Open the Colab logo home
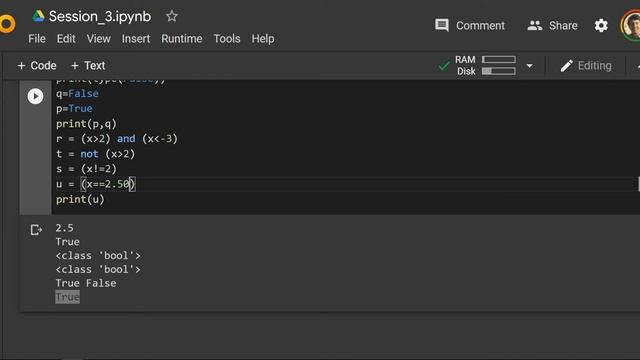Screen dimensions: 640x360 point(7,24)
